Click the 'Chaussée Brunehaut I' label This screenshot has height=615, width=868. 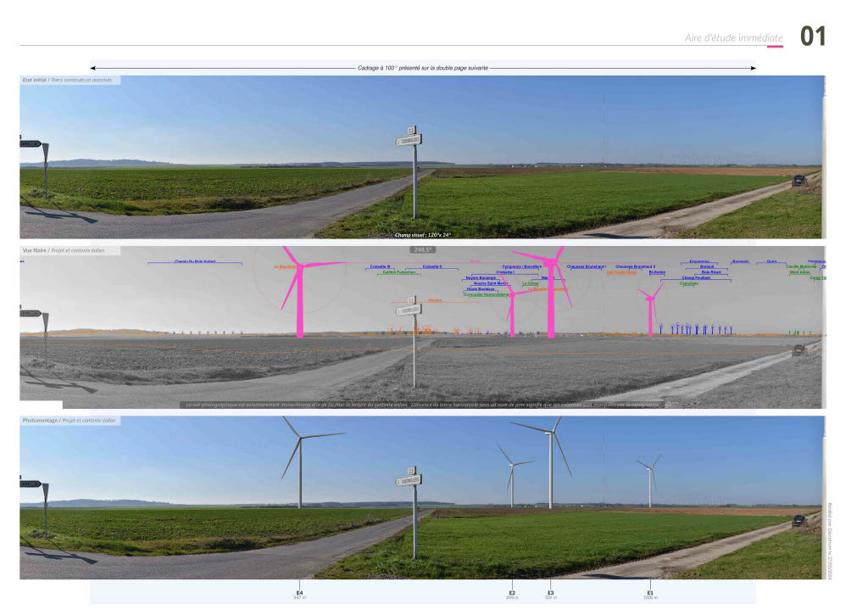point(587,266)
